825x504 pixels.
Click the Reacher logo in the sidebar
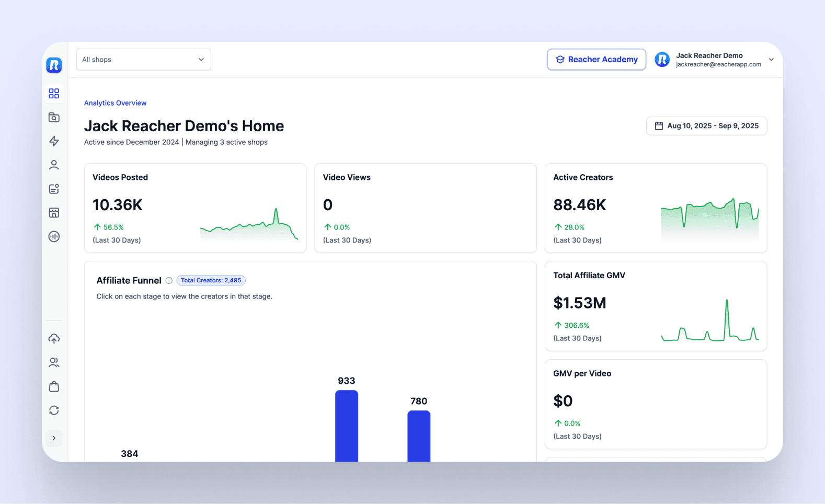click(54, 65)
